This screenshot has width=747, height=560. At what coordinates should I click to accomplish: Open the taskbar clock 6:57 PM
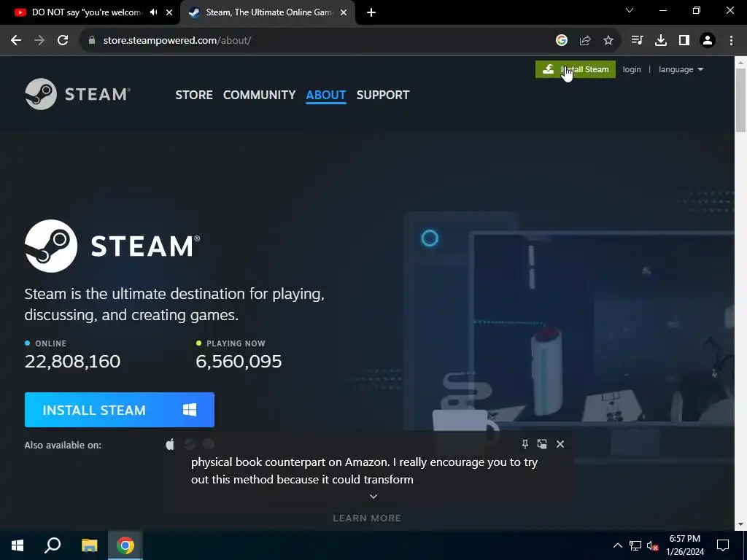pos(684,545)
